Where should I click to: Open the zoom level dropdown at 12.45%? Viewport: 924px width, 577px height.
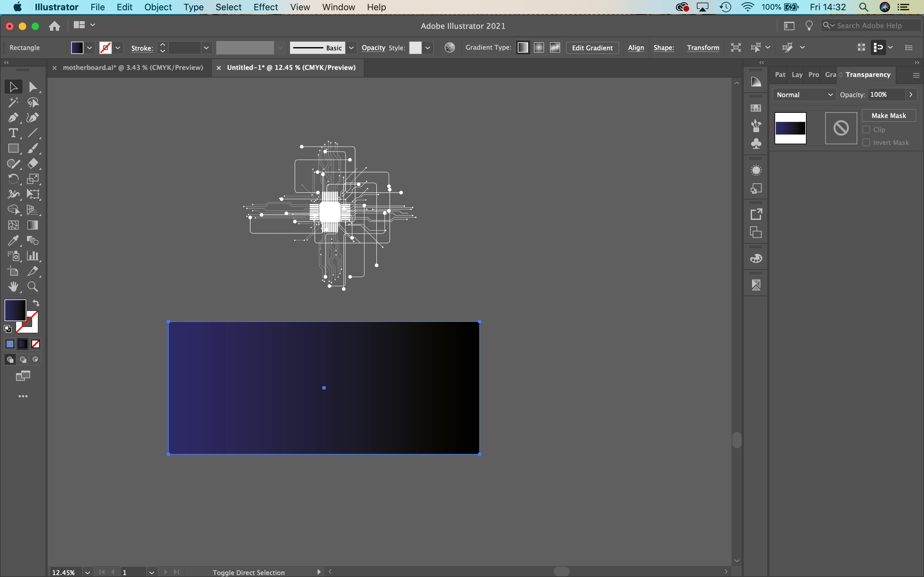88,572
